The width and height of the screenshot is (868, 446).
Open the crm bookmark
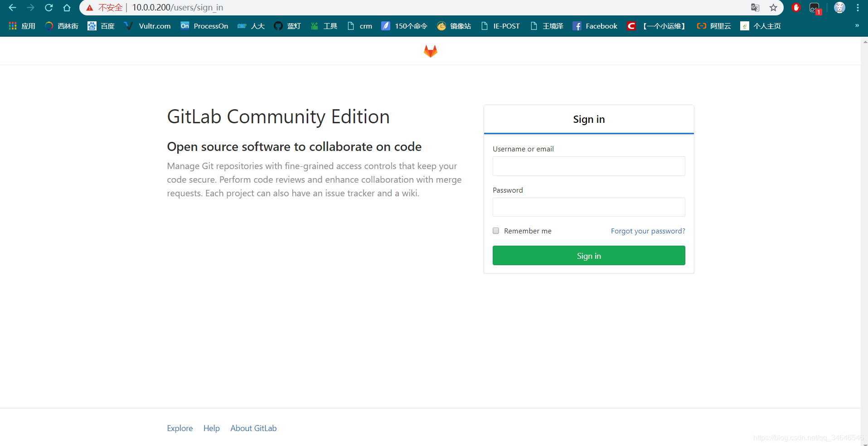pyautogui.click(x=360, y=26)
